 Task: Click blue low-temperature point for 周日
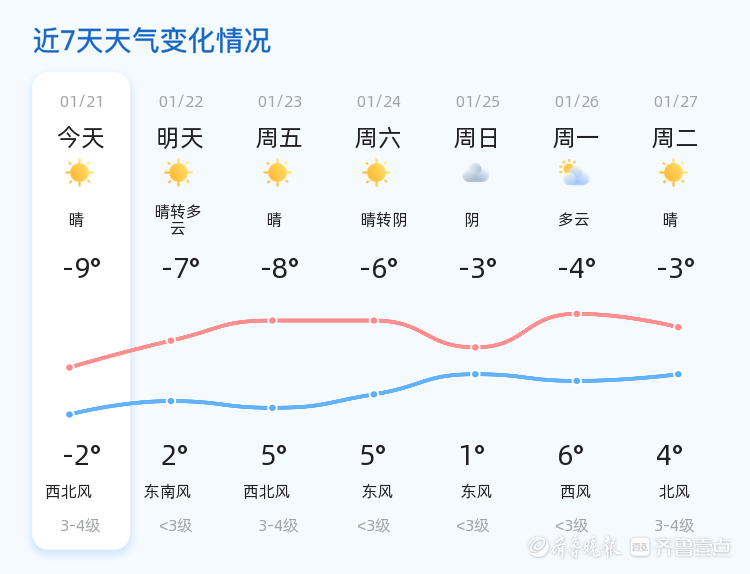pos(475,374)
